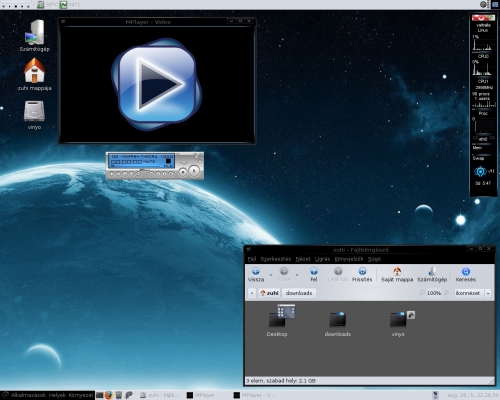
Task: Click the Leállítás stop toolbar button
Action: point(338,274)
